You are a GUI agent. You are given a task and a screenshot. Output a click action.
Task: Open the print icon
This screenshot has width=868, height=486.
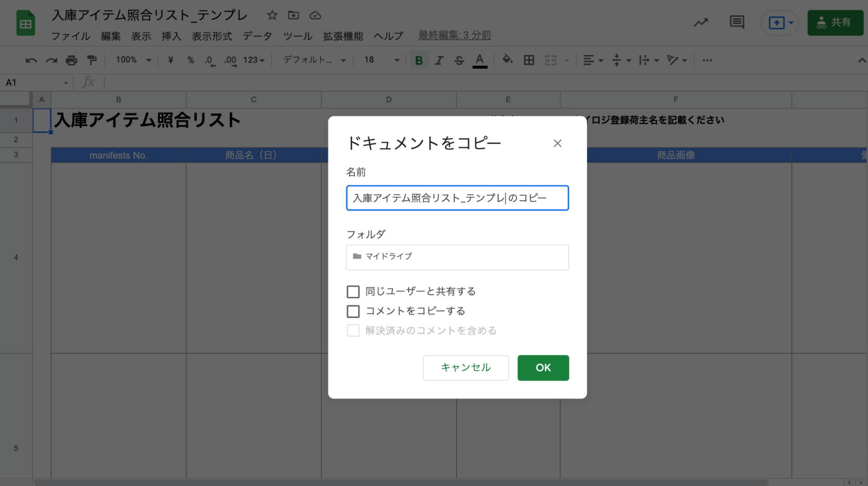point(72,60)
